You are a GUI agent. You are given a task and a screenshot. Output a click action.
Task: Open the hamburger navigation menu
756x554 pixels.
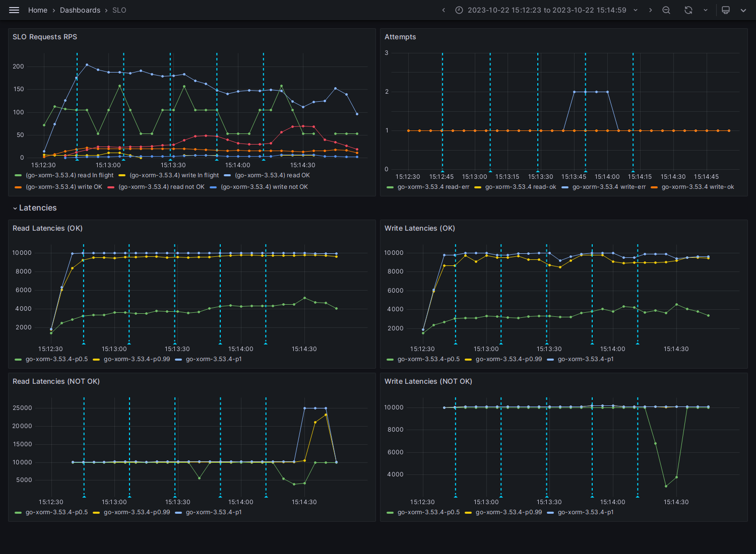tap(14, 10)
